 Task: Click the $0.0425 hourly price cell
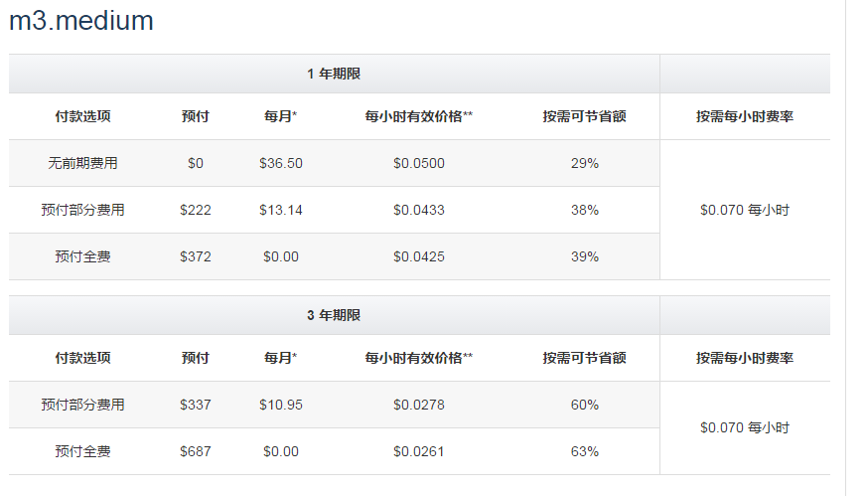pos(419,256)
